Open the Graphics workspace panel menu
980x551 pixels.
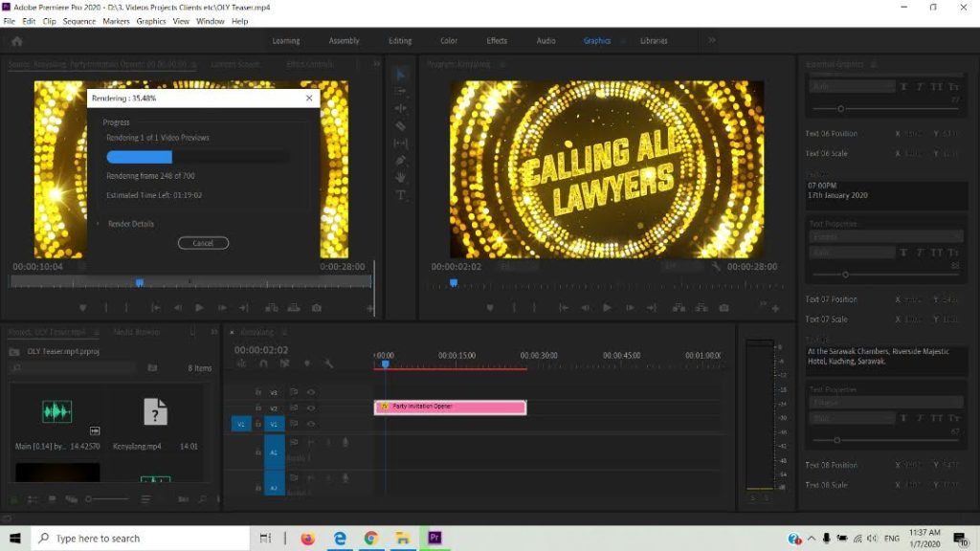[x=624, y=41]
